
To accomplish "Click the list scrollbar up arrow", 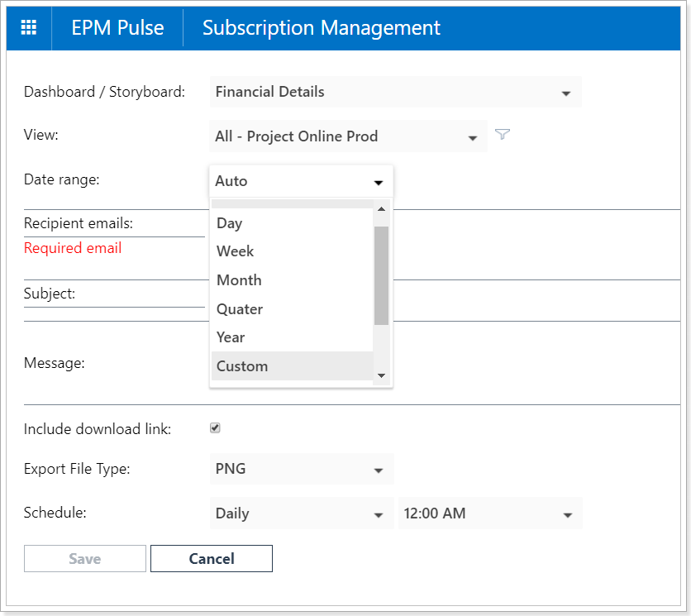I will tap(382, 209).
